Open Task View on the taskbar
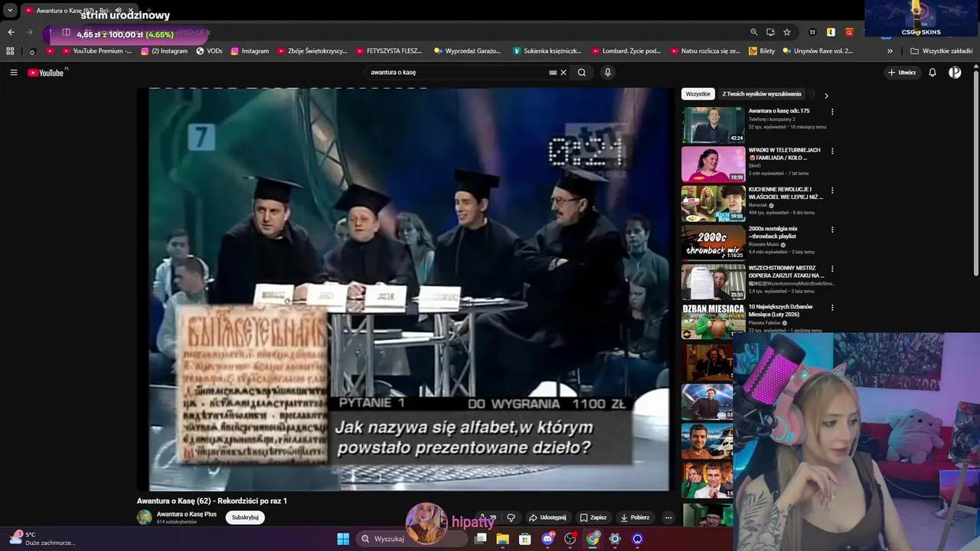Viewport: 980px width, 551px height. (x=481, y=539)
